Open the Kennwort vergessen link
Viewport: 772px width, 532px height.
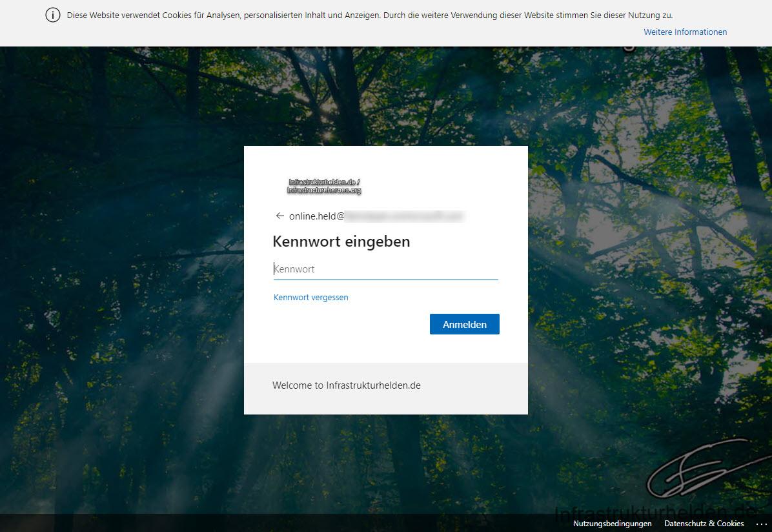tap(310, 298)
